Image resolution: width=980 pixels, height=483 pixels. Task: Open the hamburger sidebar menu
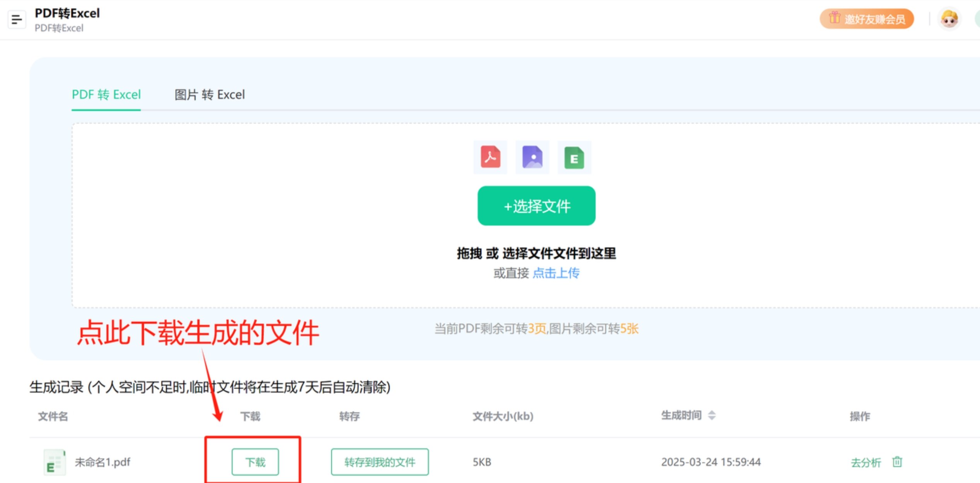tap(17, 19)
